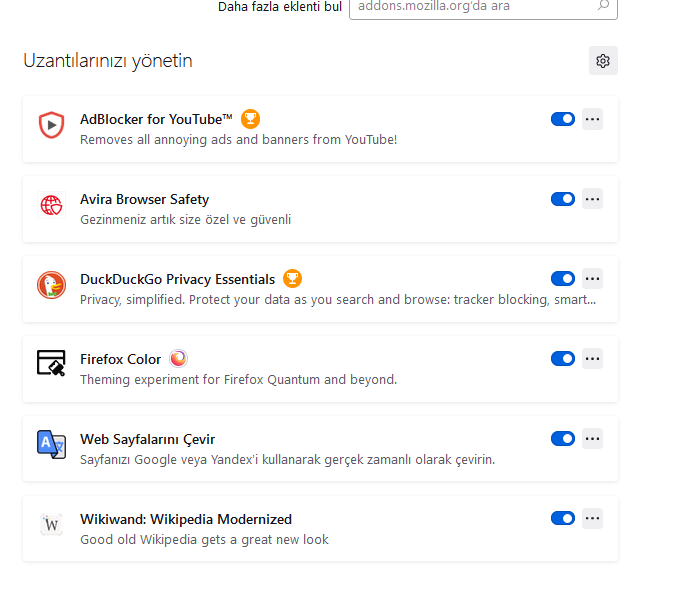Image resolution: width=688 pixels, height=600 pixels.
Task: Open DuckDuckGo Privacy Essentials details
Action: tap(177, 279)
